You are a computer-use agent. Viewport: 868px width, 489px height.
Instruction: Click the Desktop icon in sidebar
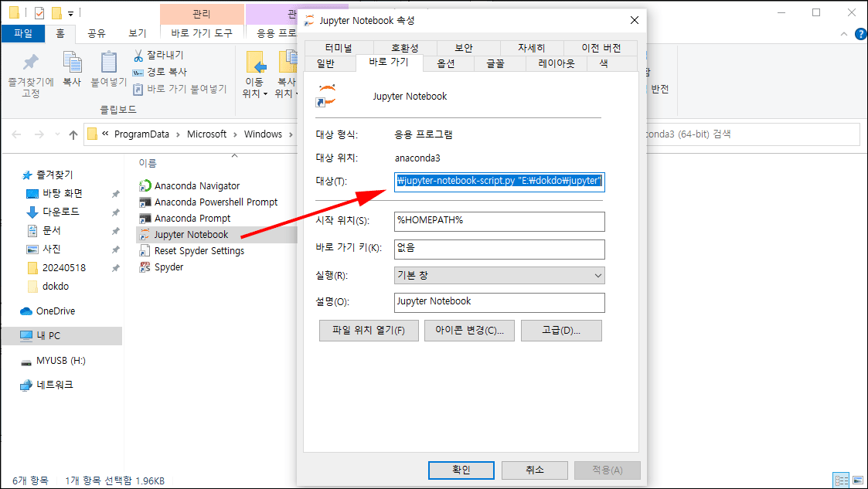coord(32,194)
